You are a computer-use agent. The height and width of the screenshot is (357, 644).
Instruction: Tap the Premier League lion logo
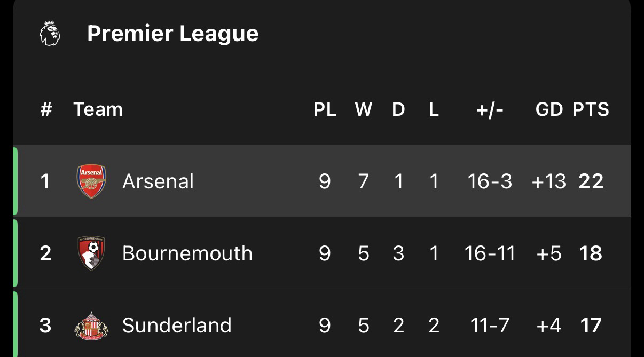pos(50,34)
